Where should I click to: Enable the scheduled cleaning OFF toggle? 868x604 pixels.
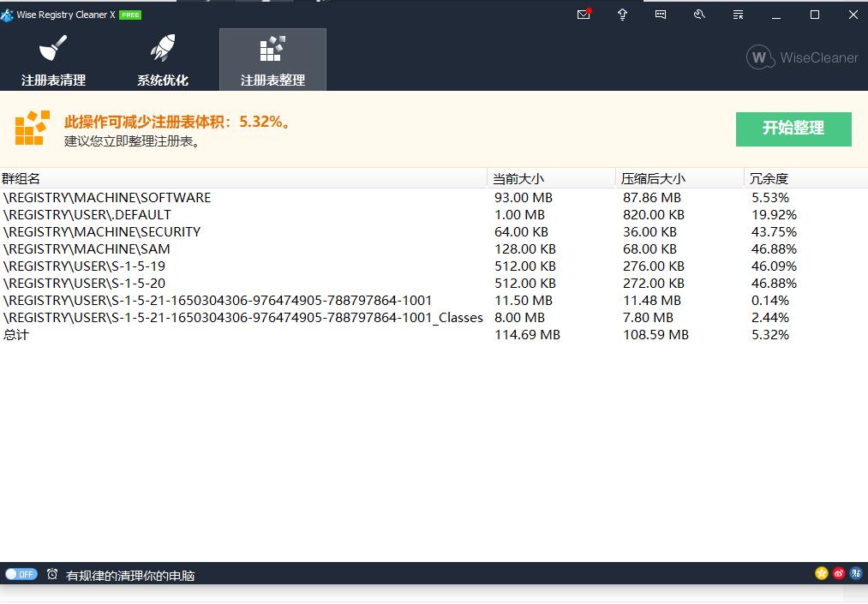21,574
